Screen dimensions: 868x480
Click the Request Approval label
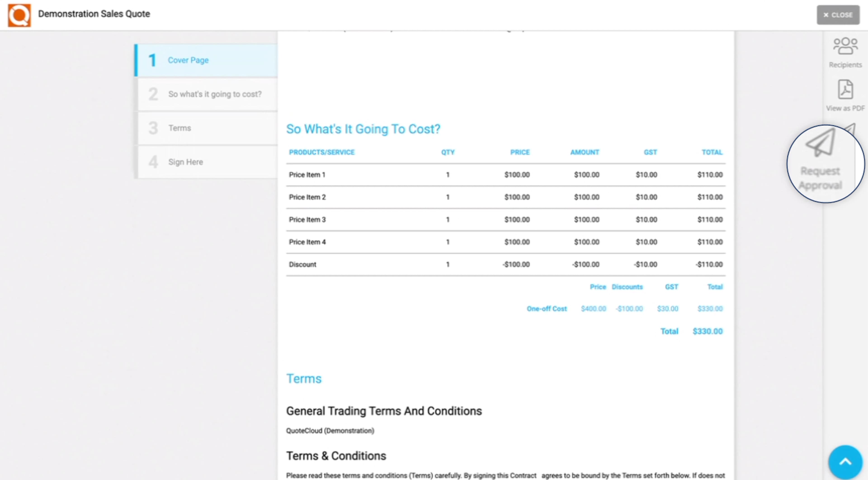coord(821,178)
